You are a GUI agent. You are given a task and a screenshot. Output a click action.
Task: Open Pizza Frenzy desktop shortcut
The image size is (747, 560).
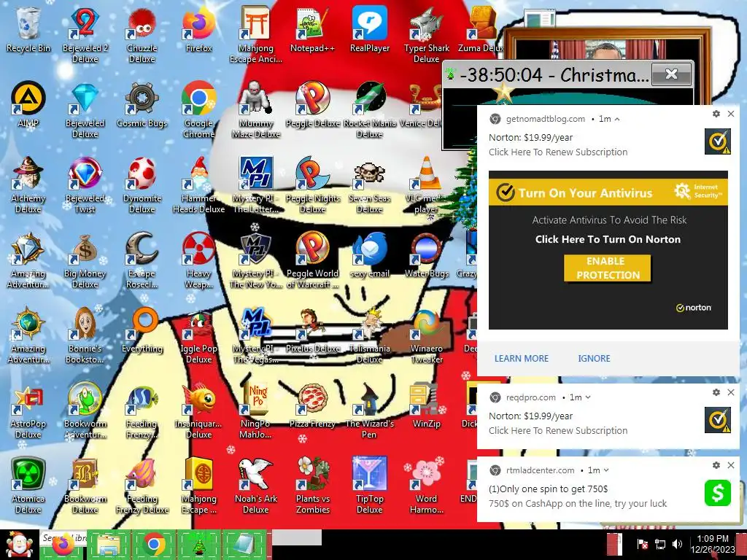312,405
